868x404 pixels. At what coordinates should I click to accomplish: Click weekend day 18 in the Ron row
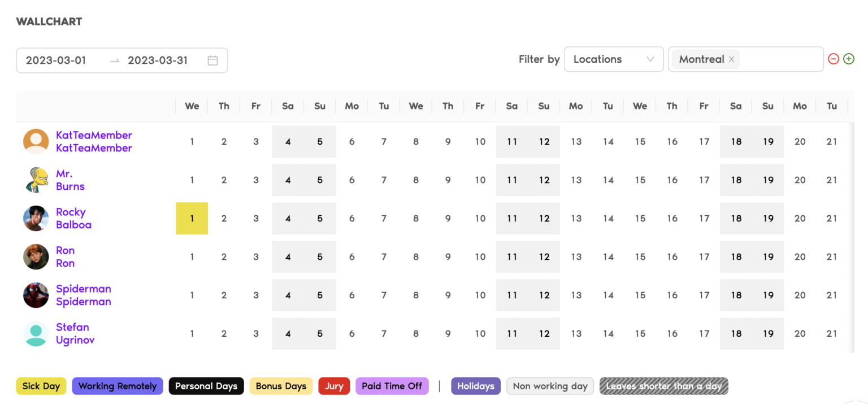click(736, 257)
